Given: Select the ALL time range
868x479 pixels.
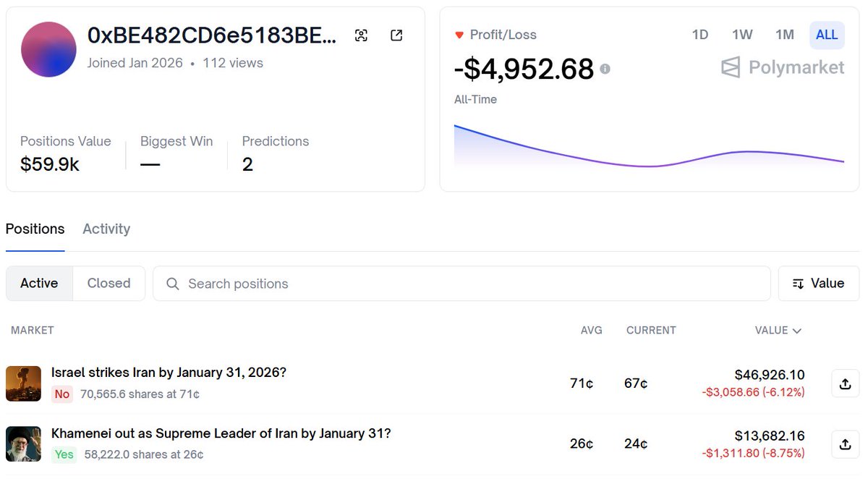Looking at the screenshot, I should tap(827, 35).
